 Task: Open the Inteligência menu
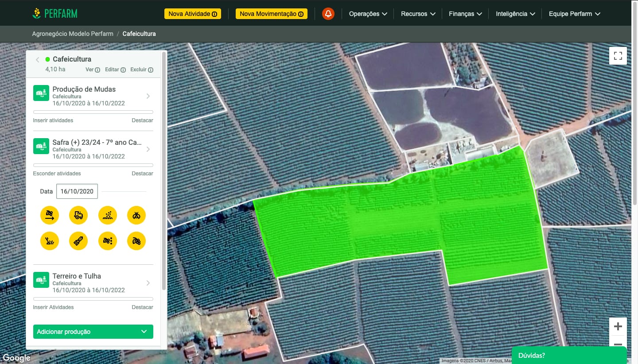tap(515, 14)
